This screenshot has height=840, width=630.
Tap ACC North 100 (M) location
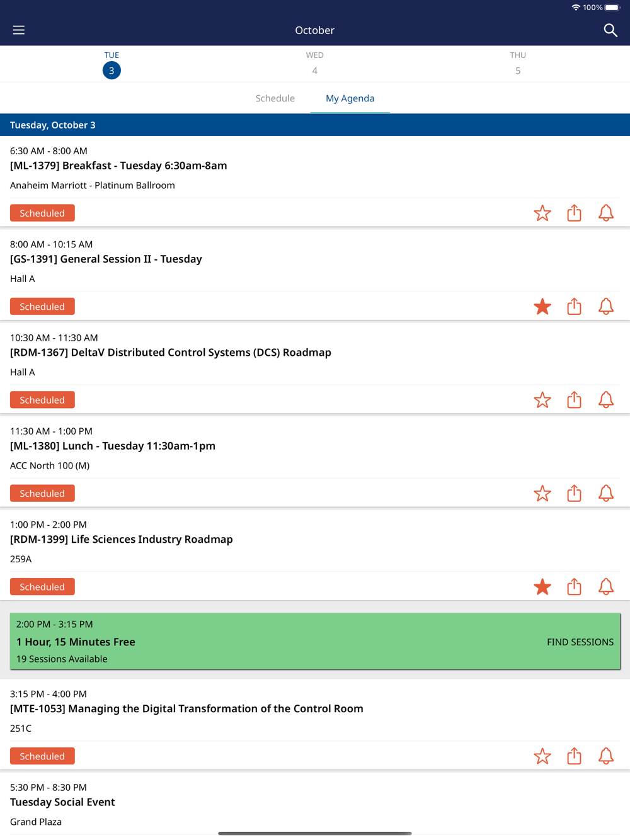tap(50, 465)
